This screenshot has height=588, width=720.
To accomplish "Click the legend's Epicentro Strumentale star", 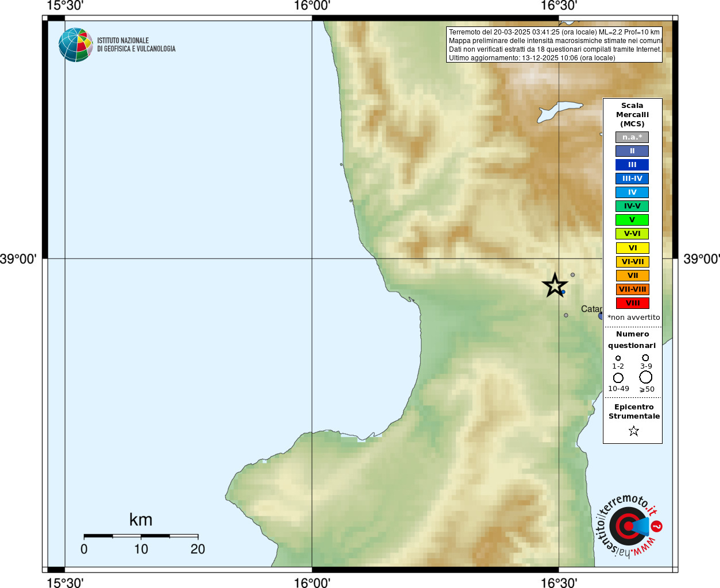I will 633,431.
